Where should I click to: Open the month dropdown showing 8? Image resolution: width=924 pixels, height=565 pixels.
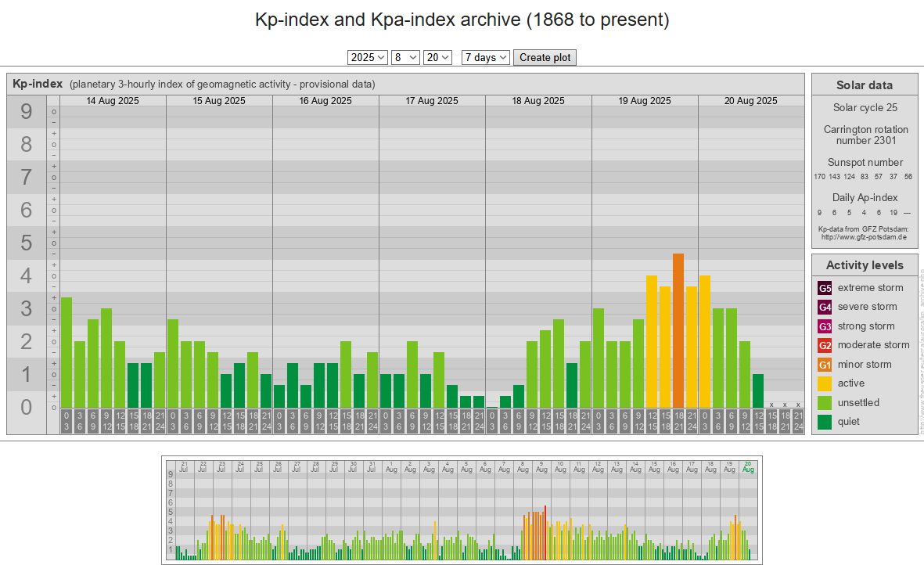(405, 57)
